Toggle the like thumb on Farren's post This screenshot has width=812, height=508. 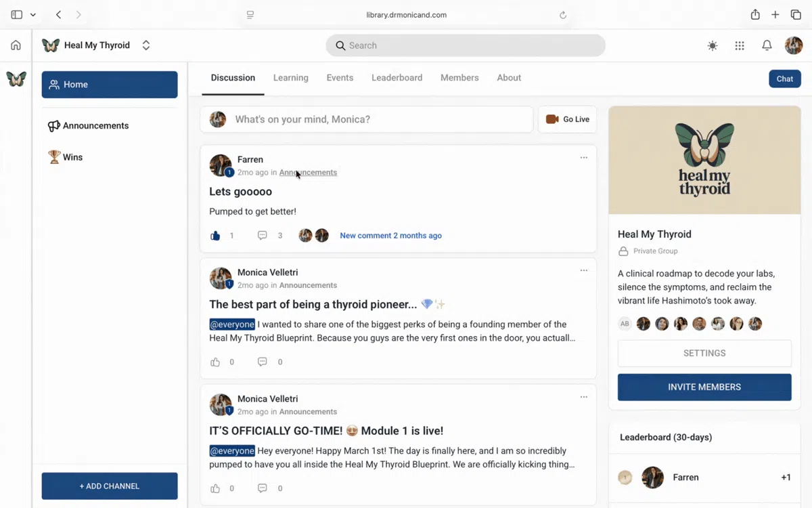(215, 236)
